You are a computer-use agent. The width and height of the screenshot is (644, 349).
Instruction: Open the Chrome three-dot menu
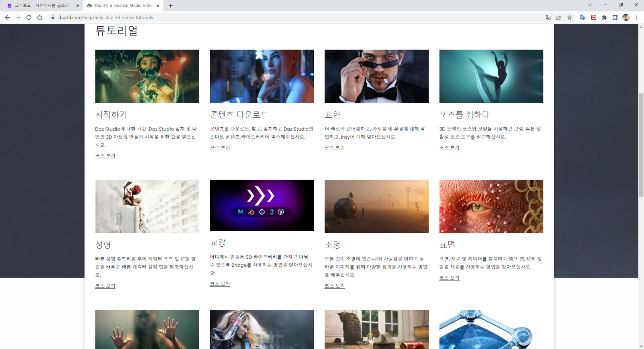637,17
